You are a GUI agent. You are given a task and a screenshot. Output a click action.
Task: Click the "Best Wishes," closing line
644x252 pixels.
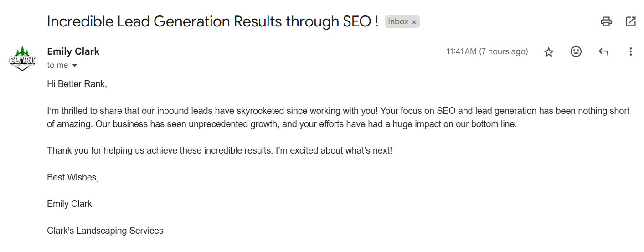coord(73,177)
